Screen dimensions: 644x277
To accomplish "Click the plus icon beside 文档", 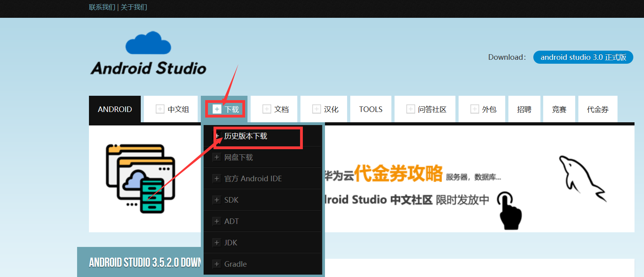I will tap(266, 109).
